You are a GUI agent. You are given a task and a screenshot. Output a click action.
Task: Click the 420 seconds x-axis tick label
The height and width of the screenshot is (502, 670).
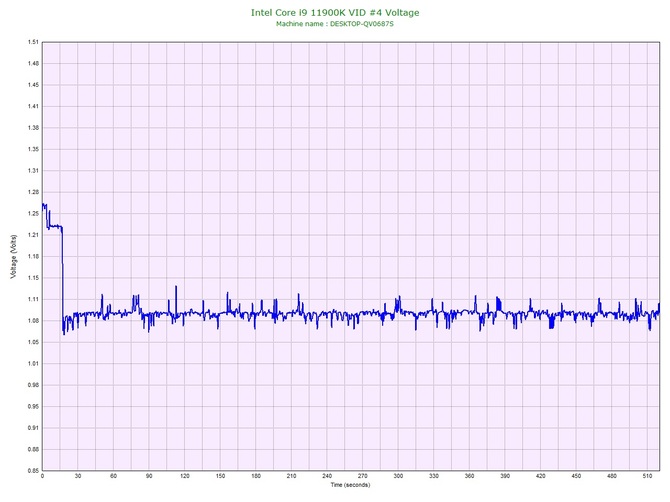click(541, 476)
